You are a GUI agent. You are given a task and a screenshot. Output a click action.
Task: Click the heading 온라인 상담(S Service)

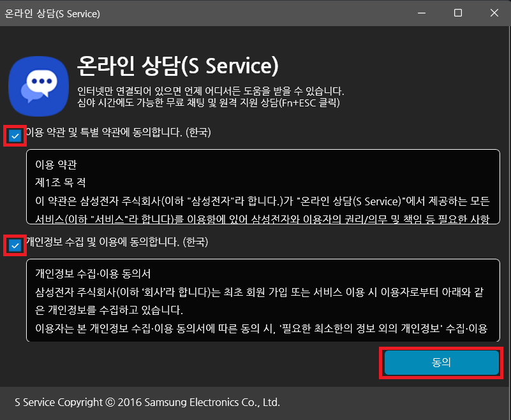[178, 66]
